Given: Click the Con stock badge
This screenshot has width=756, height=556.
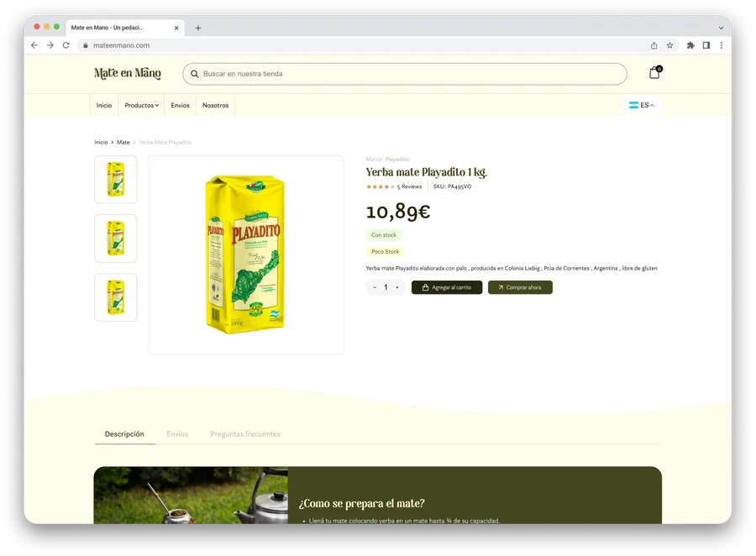Looking at the screenshot, I should (x=384, y=235).
